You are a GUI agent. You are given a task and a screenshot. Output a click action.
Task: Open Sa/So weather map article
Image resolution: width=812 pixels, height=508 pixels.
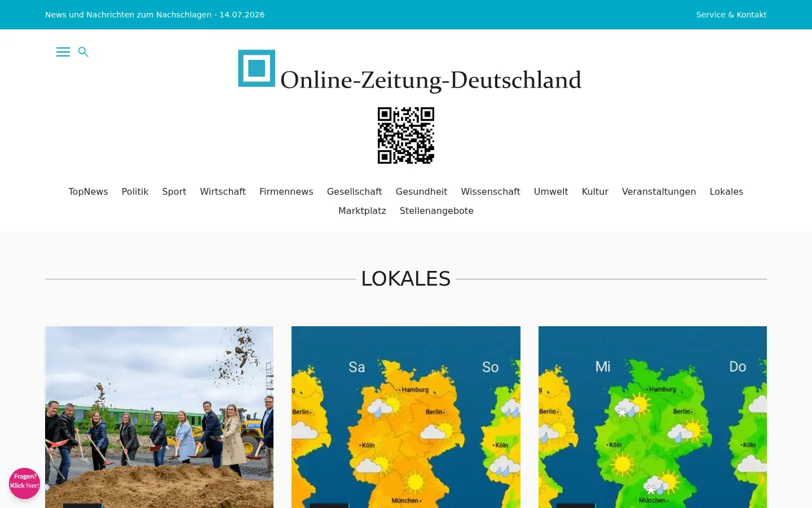click(406, 417)
